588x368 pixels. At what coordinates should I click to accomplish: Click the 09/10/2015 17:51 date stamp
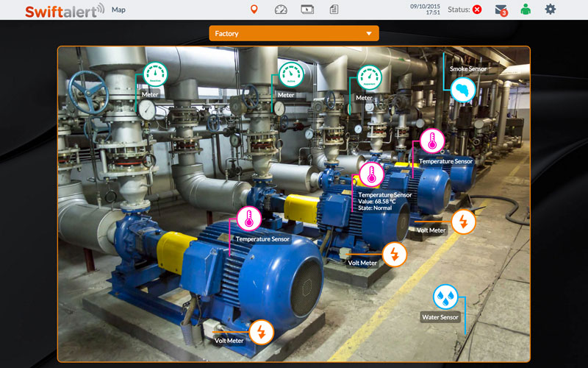[x=425, y=10]
